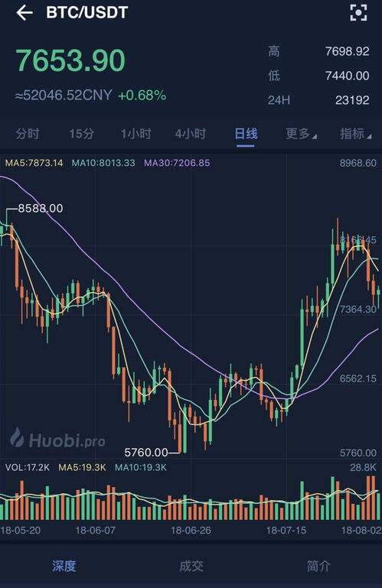Tap the back arrow icon
382x588 pixels.
pos(24,13)
